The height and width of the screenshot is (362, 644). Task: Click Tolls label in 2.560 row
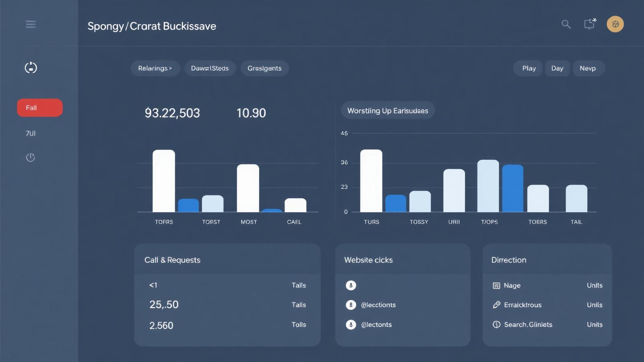click(x=299, y=325)
